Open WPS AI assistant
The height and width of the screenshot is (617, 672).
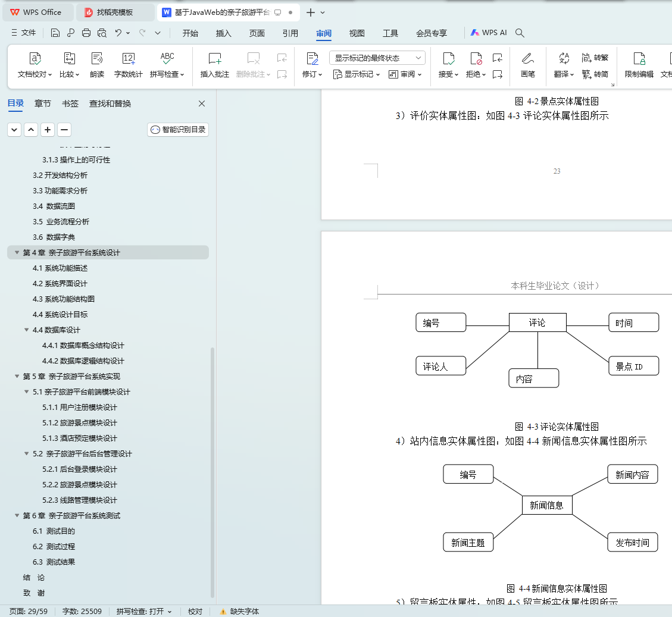click(489, 33)
